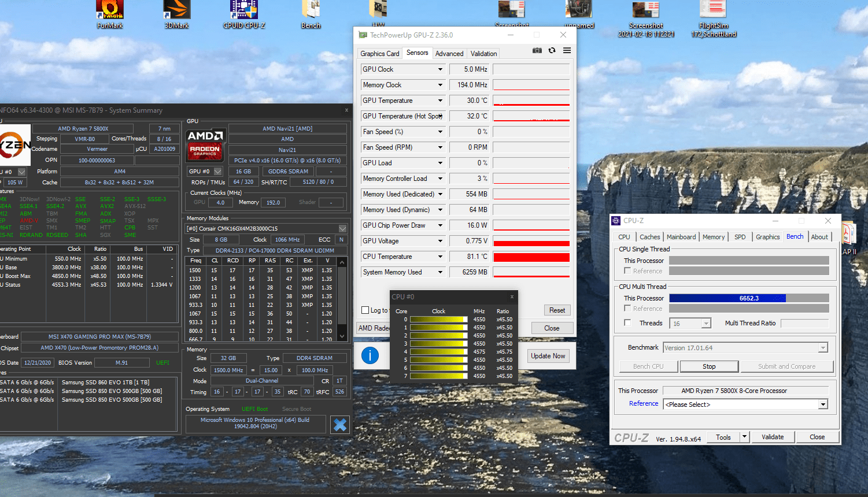Expand CPU Temperature sensor dropdown
The height and width of the screenshot is (497, 868).
440,257
